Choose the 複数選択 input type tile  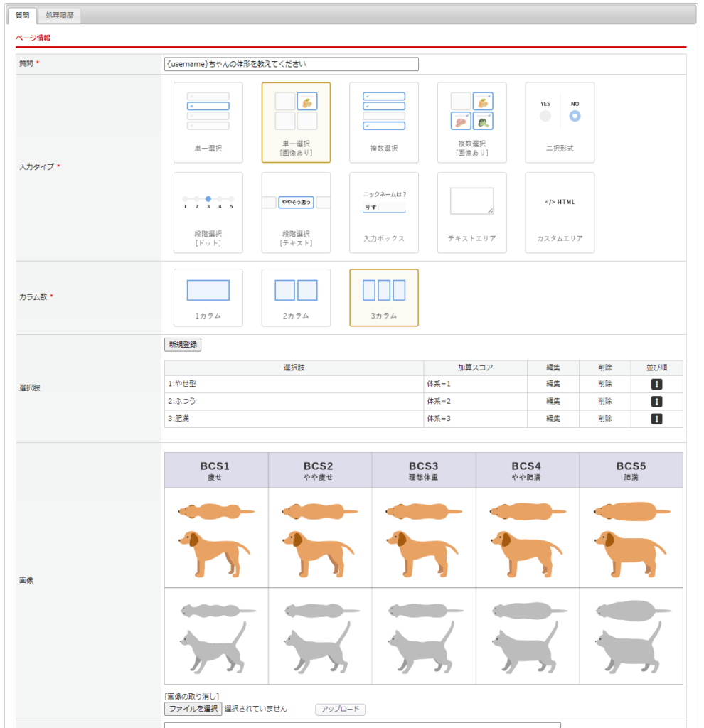pyautogui.click(x=384, y=122)
